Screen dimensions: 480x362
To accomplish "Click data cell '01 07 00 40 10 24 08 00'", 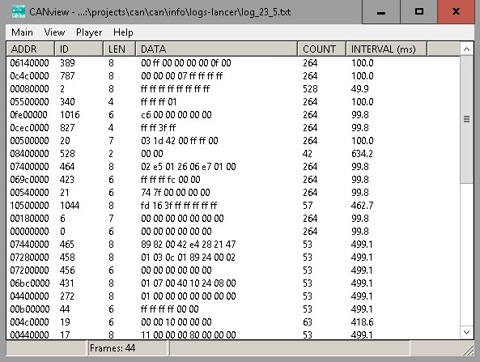I will (x=188, y=283).
